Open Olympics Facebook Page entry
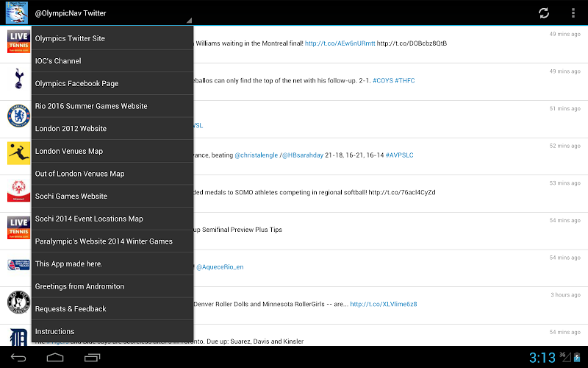588x368 pixels. [112, 84]
